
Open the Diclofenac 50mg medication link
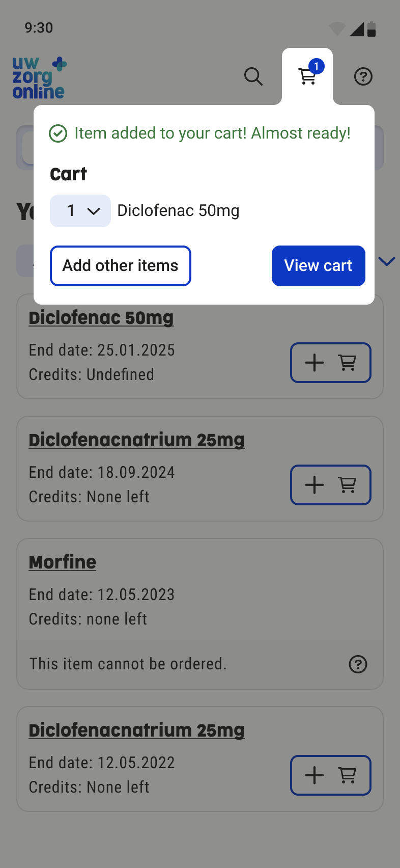pyautogui.click(x=101, y=318)
